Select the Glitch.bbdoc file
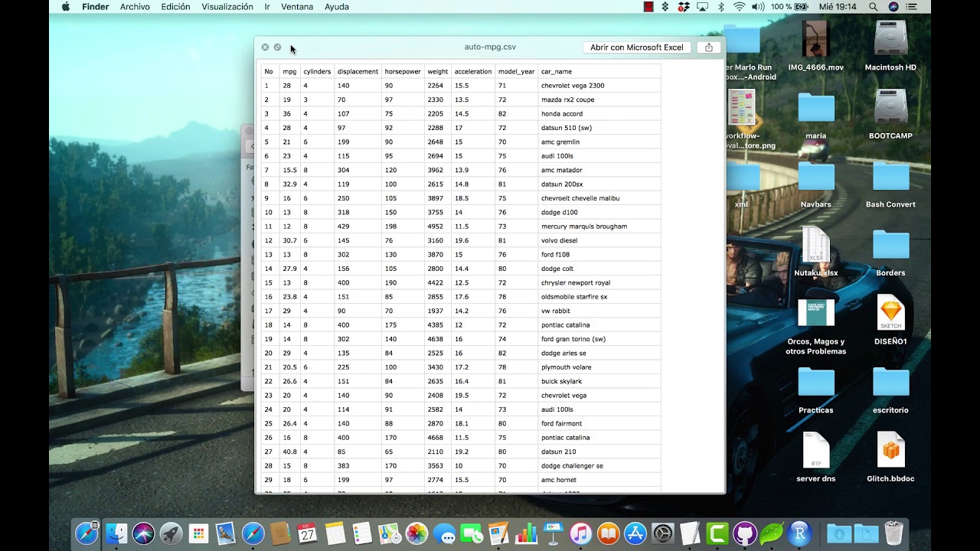The width and height of the screenshot is (980, 551). (890, 457)
